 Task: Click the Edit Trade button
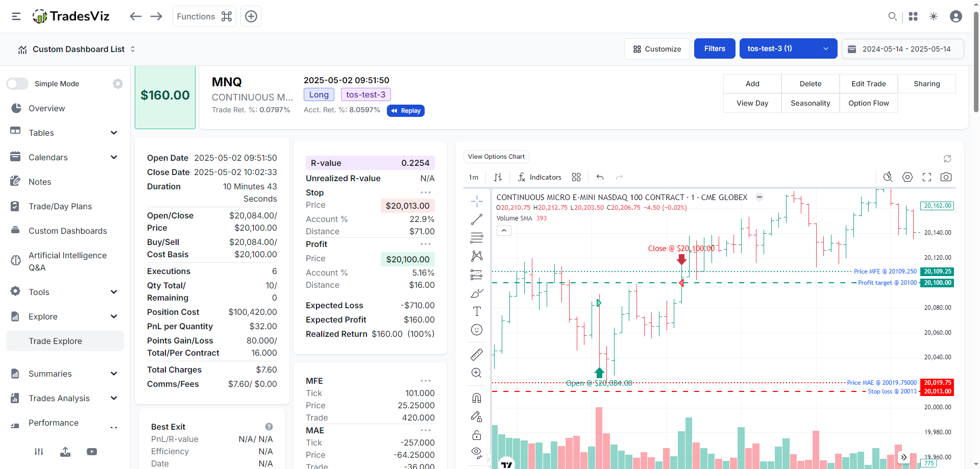click(x=868, y=84)
